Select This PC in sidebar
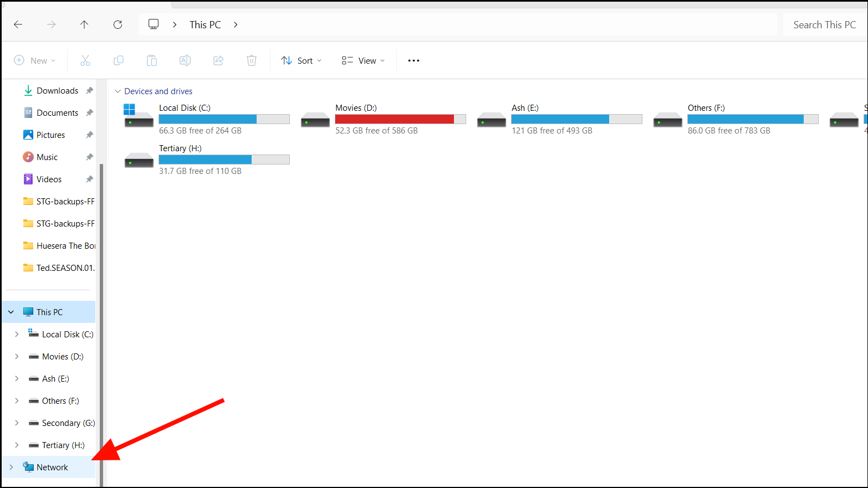The height and width of the screenshot is (488, 868). pos(49,312)
